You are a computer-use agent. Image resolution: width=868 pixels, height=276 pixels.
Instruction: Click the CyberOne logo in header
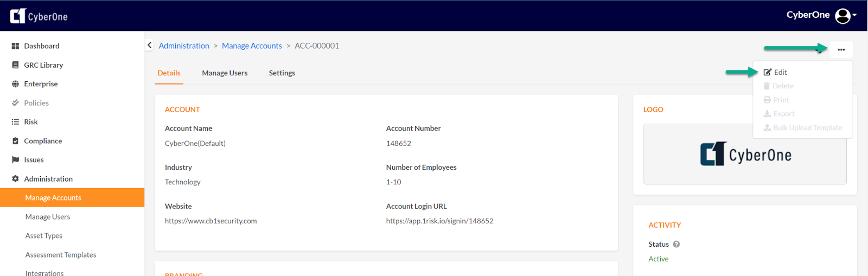point(39,16)
